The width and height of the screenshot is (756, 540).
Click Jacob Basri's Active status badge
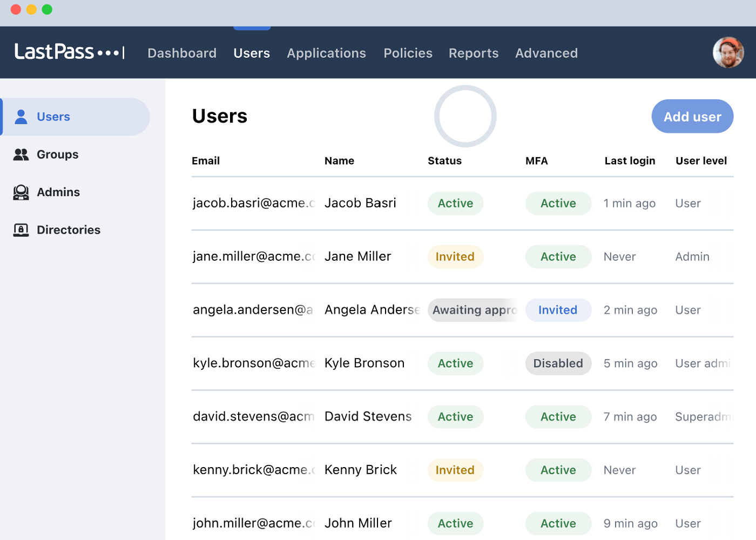coord(455,203)
